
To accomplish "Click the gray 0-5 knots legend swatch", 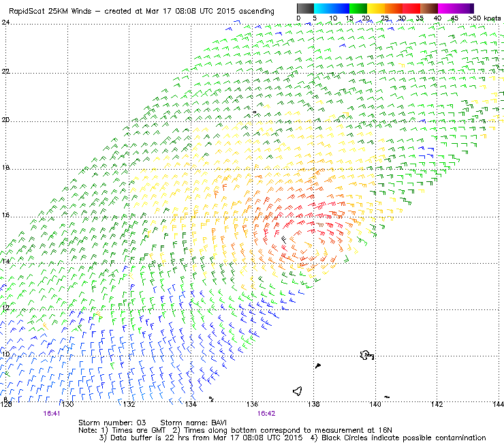I will tap(305, 8).
